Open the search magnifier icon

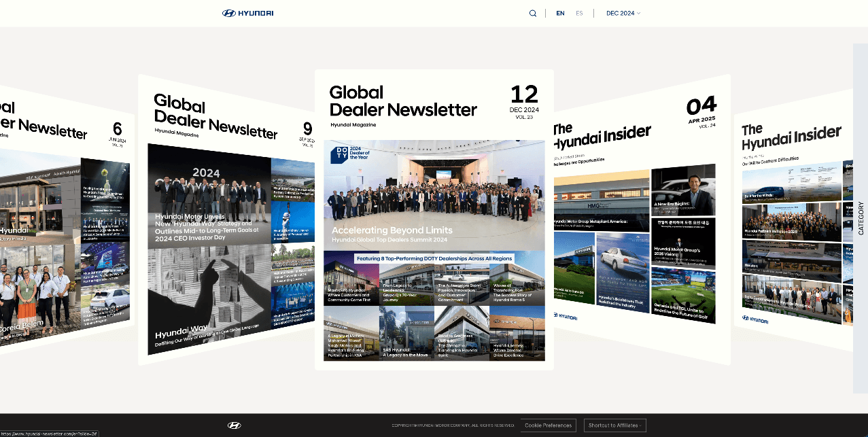533,13
